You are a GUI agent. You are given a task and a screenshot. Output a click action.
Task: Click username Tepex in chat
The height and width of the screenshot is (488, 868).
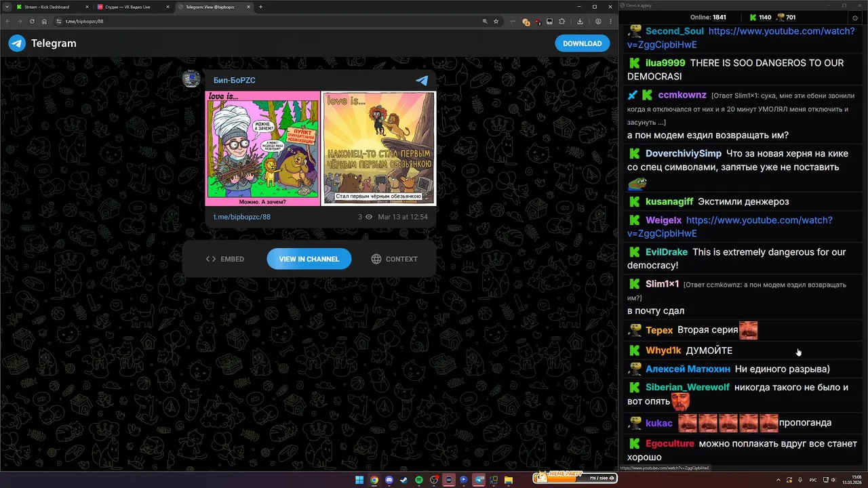659,331
